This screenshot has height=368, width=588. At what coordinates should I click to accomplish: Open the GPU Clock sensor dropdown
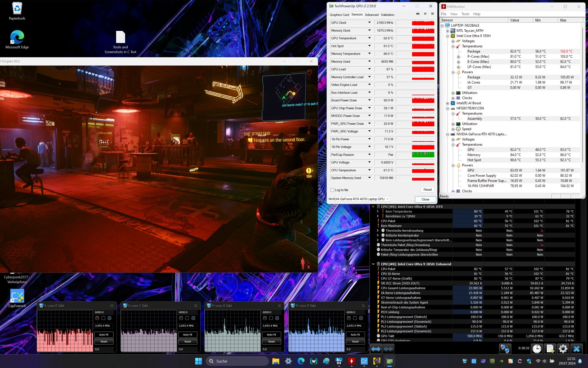point(369,22)
